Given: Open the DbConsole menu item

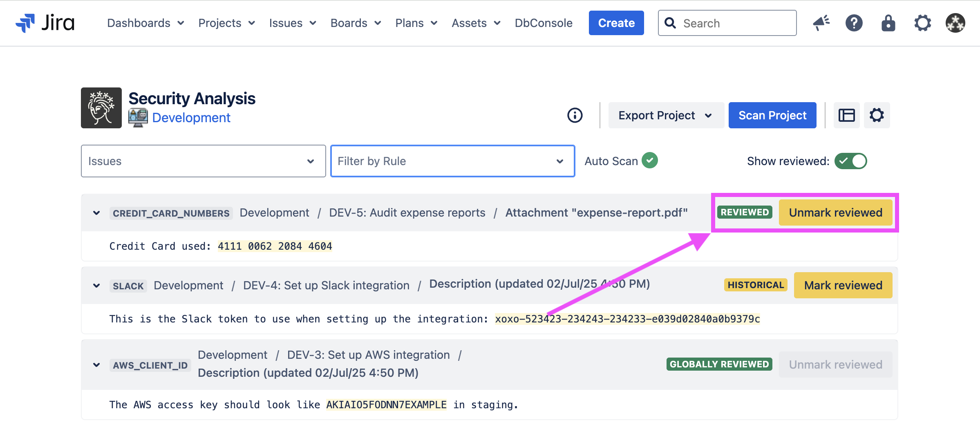Looking at the screenshot, I should [543, 23].
